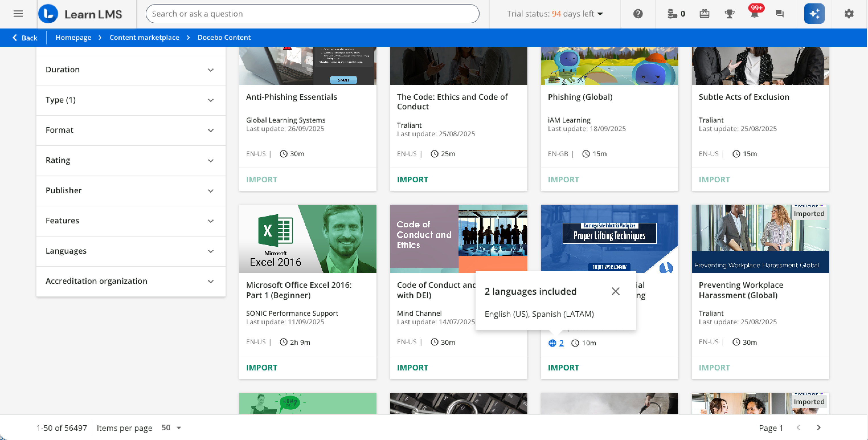
Task: Import Microsoft Office Excel 2016 course
Action: [x=261, y=368]
